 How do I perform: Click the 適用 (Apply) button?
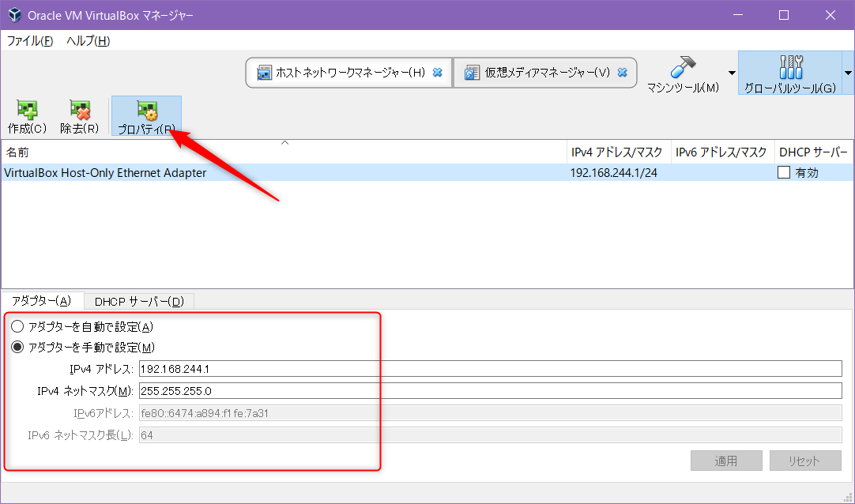tap(725, 461)
